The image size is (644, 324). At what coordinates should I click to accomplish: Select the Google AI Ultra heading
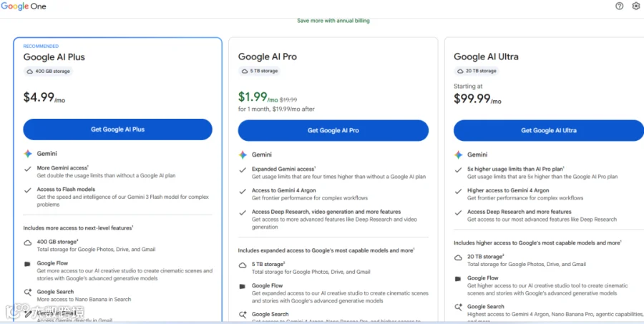tap(486, 57)
